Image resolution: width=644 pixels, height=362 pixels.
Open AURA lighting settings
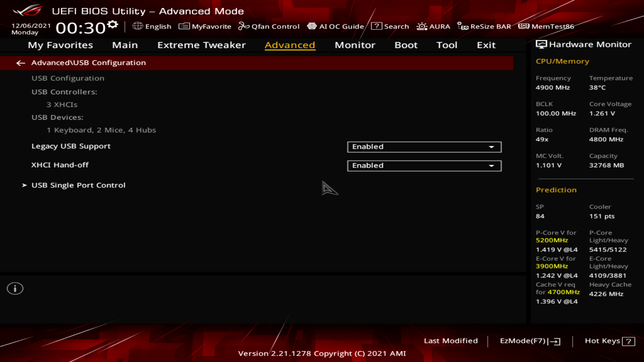coord(433,26)
